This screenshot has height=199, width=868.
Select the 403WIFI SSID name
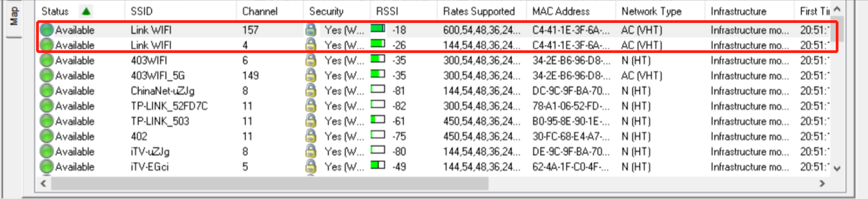[x=149, y=60]
